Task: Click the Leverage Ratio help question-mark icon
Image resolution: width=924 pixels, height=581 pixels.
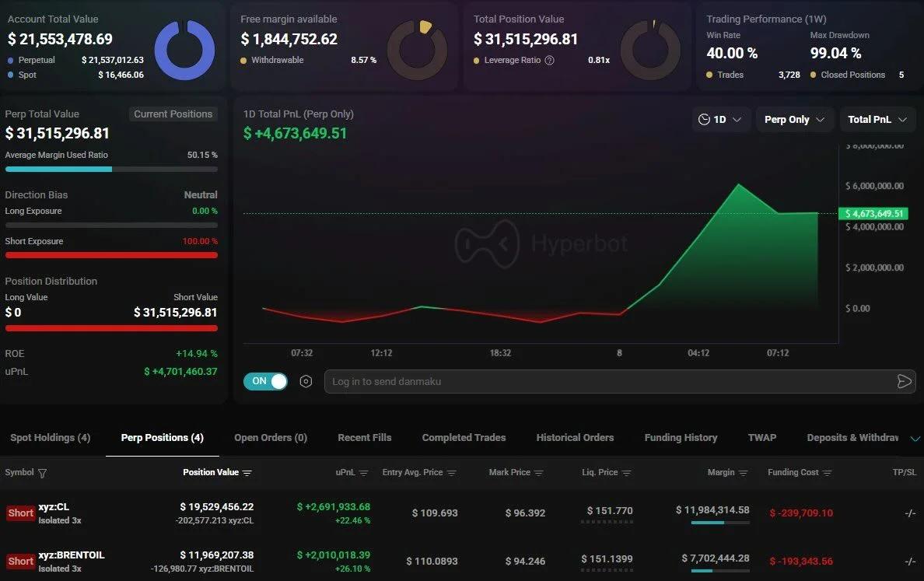Action: pos(550,61)
